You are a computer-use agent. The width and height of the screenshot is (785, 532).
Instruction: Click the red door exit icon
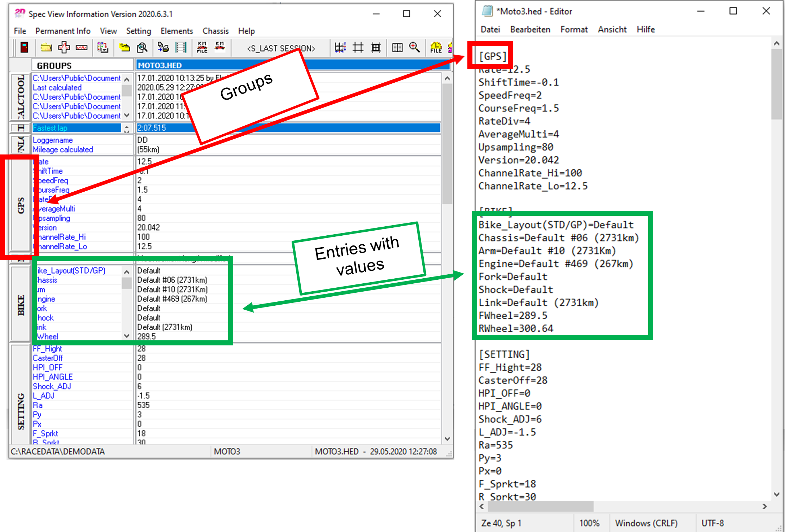click(24, 47)
